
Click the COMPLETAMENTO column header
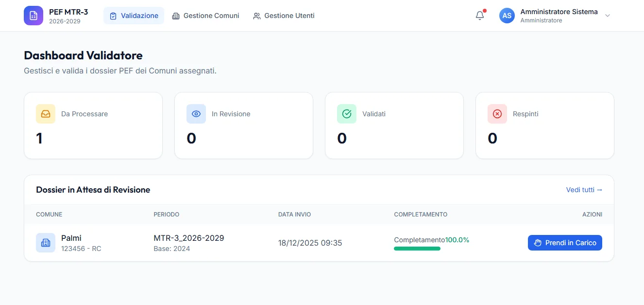point(421,215)
